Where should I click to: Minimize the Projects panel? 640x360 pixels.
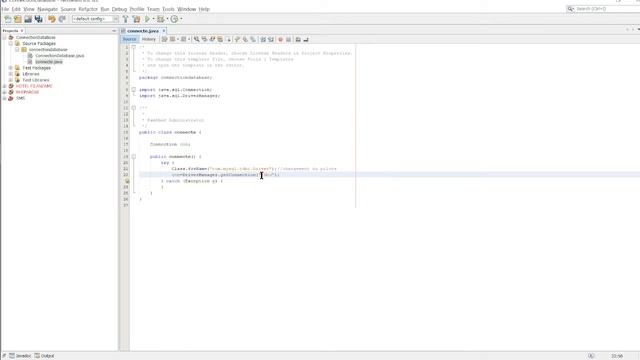pos(114,31)
